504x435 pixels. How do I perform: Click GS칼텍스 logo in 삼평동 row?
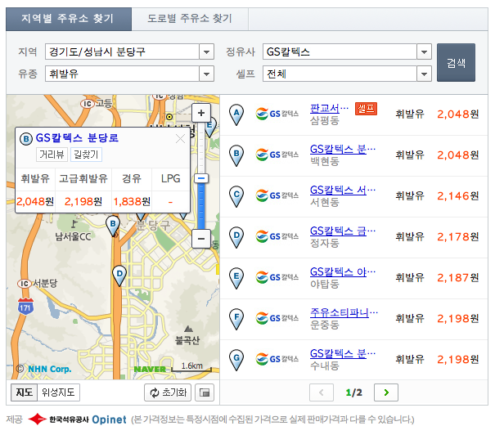[x=277, y=114]
